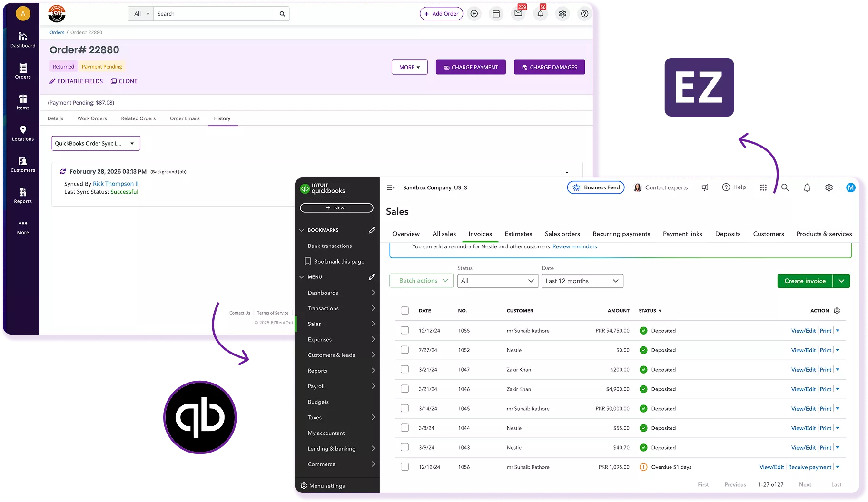
Task: Open the mail inbox icon with 239 badge
Action: [x=518, y=13]
